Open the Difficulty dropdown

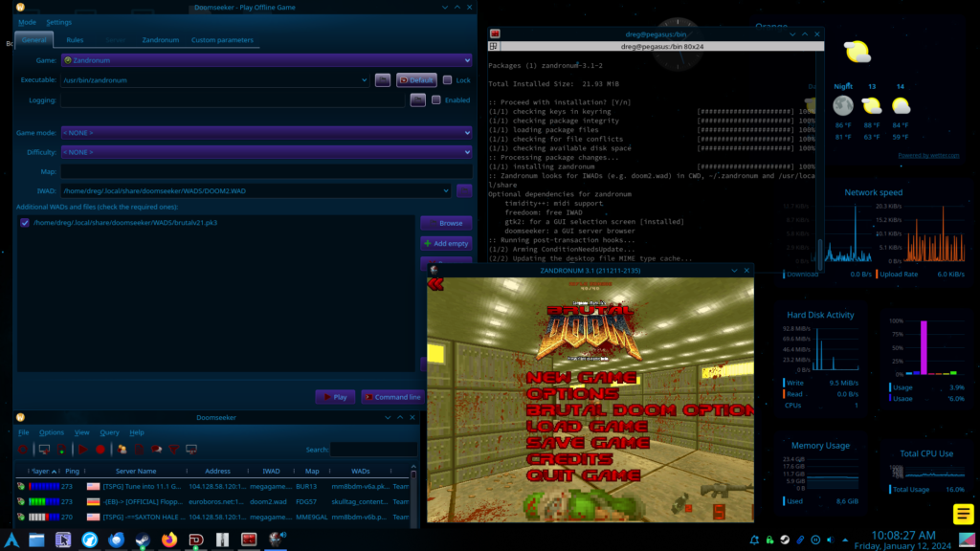click(266, 152)
